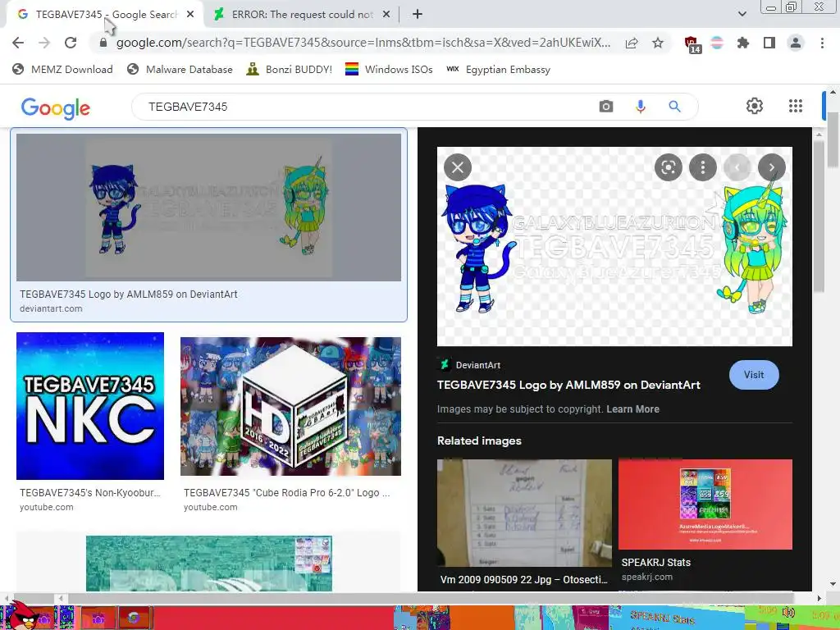Screen dimensions: 840x630
Task: Open preview panel three-dot options
Action: (x=703, y=167)
